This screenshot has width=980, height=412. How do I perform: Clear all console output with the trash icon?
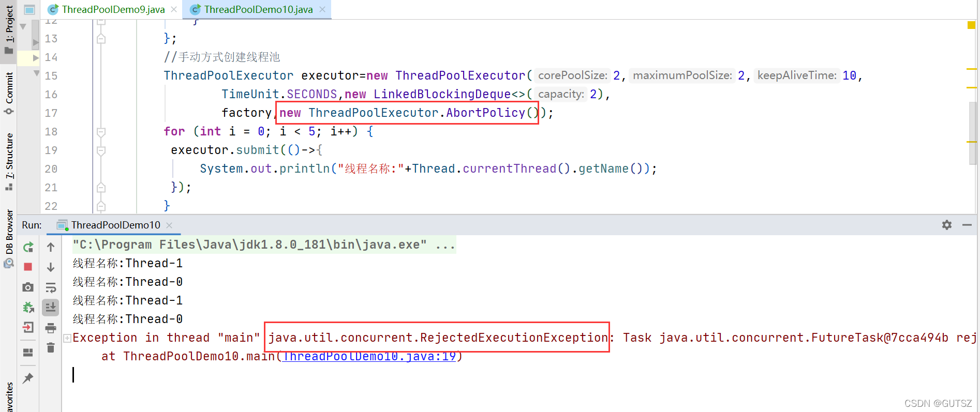tap(51, 347)
